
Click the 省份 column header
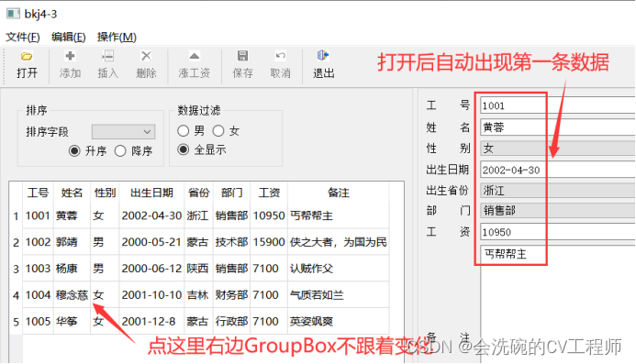pos(199,193)
